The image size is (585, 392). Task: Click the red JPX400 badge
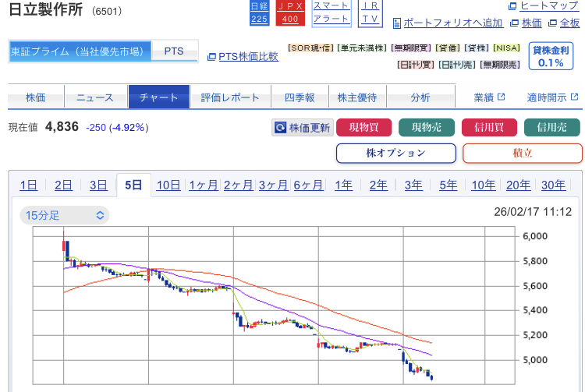tap(290, 12)
